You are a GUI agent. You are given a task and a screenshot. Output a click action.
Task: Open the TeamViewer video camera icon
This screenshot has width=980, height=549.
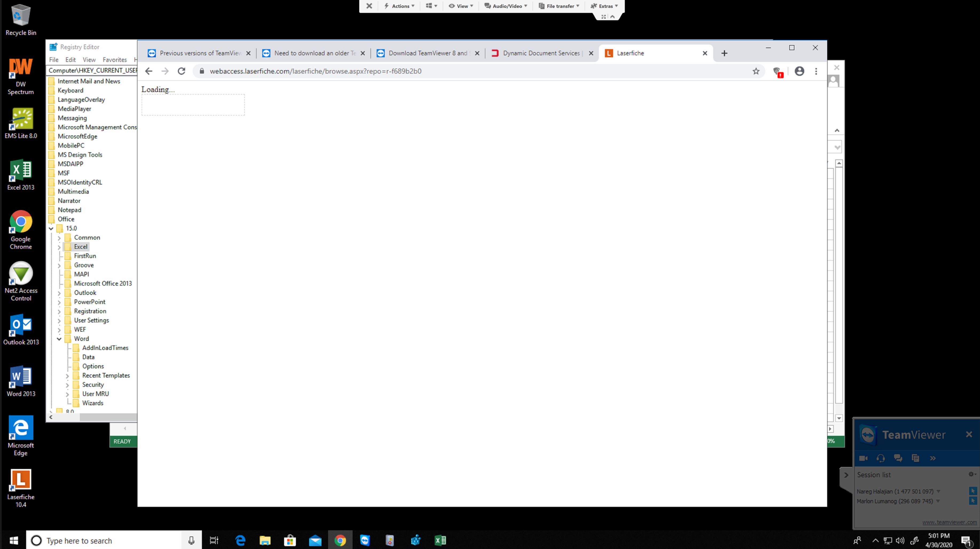(x=863, y=458)
